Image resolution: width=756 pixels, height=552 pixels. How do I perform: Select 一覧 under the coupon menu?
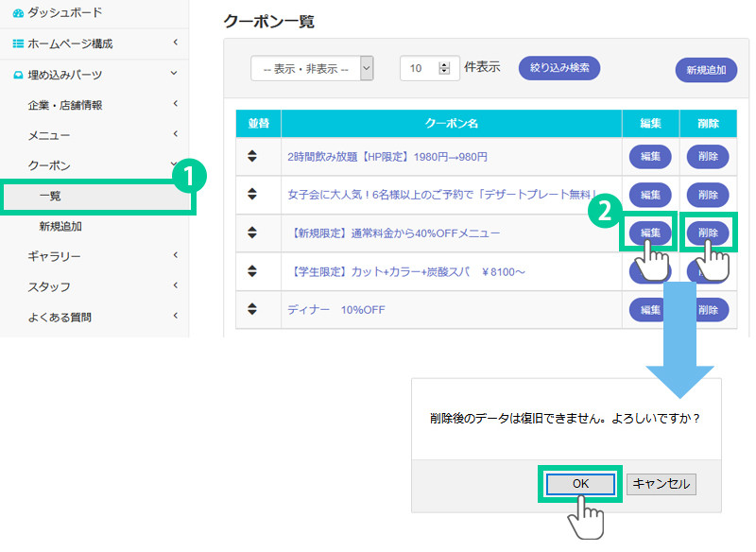[51, 196]
